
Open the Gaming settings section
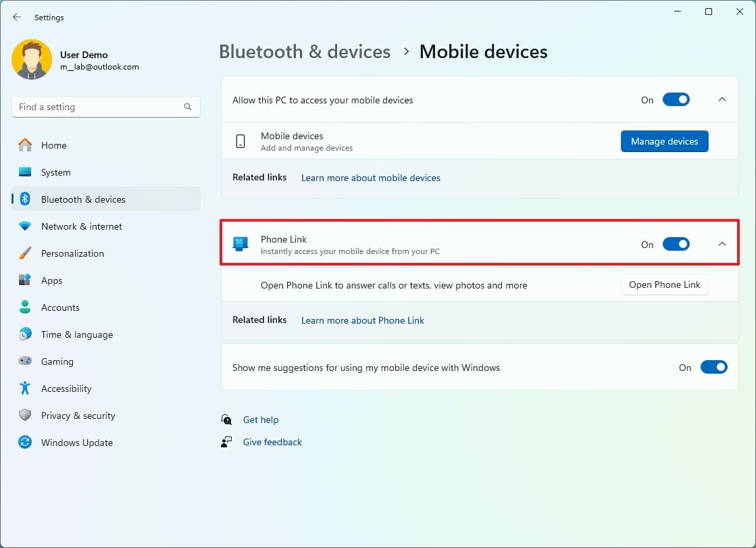57,362
